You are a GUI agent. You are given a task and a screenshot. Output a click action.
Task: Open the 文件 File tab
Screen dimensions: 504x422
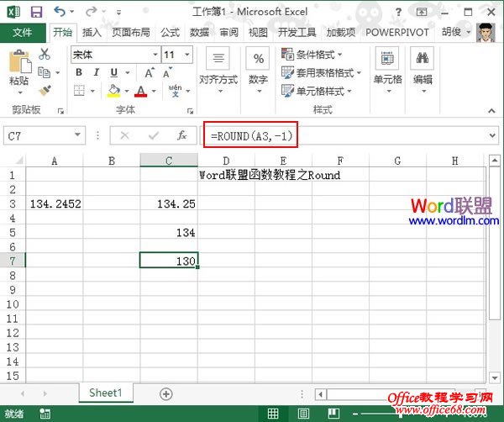[23, 33]
